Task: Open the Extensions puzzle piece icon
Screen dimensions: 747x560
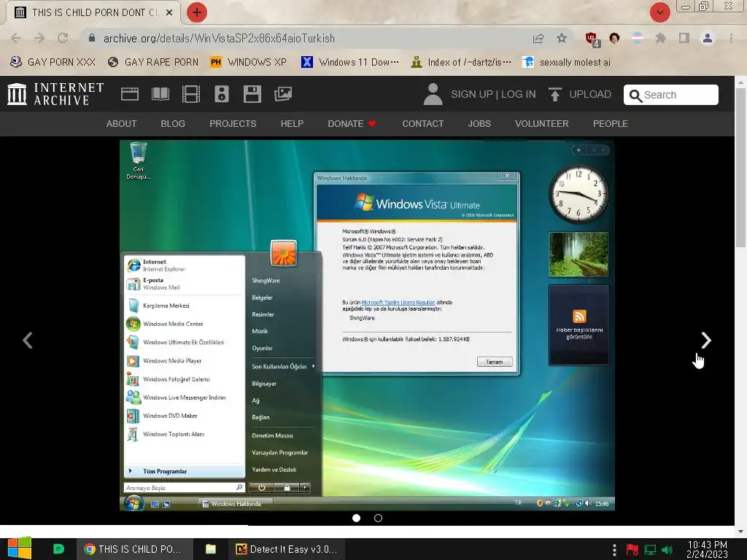Action: [x=660, y=38]
